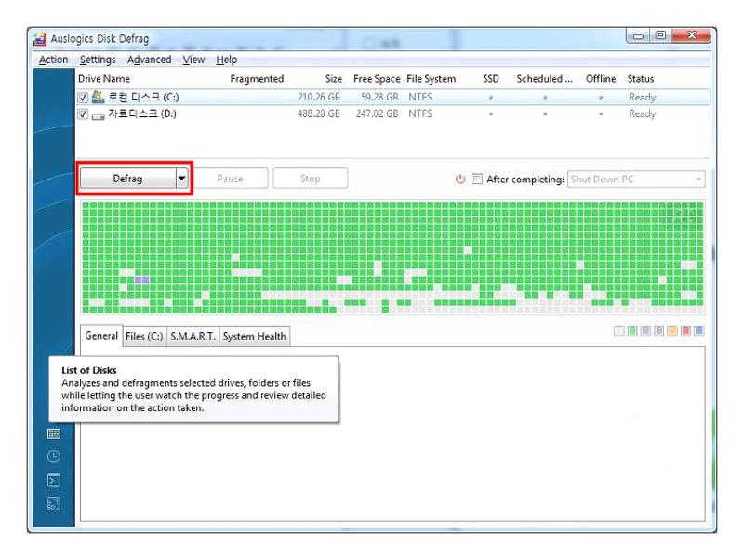This screenshot has width=744, height=560.
Task: Open the Action menu
Action: tap(53, 60)
